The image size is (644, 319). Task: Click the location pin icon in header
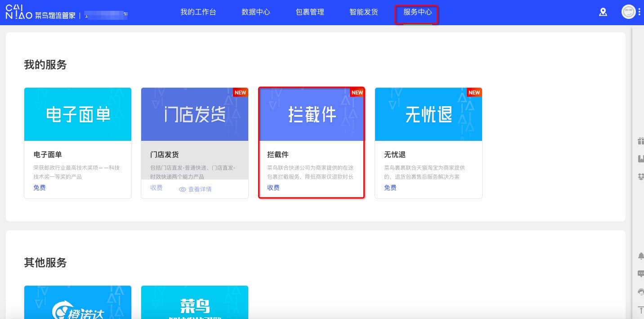603,12
